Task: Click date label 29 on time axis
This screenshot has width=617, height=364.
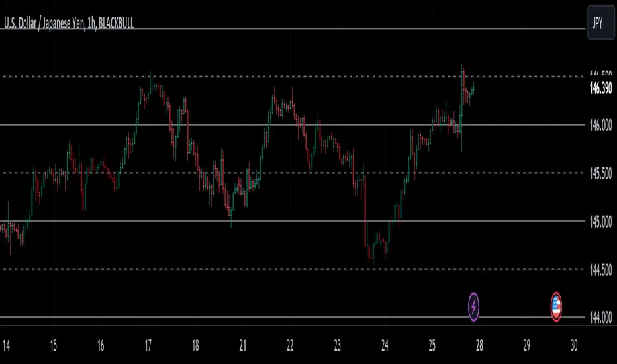Action: point(527,345)
